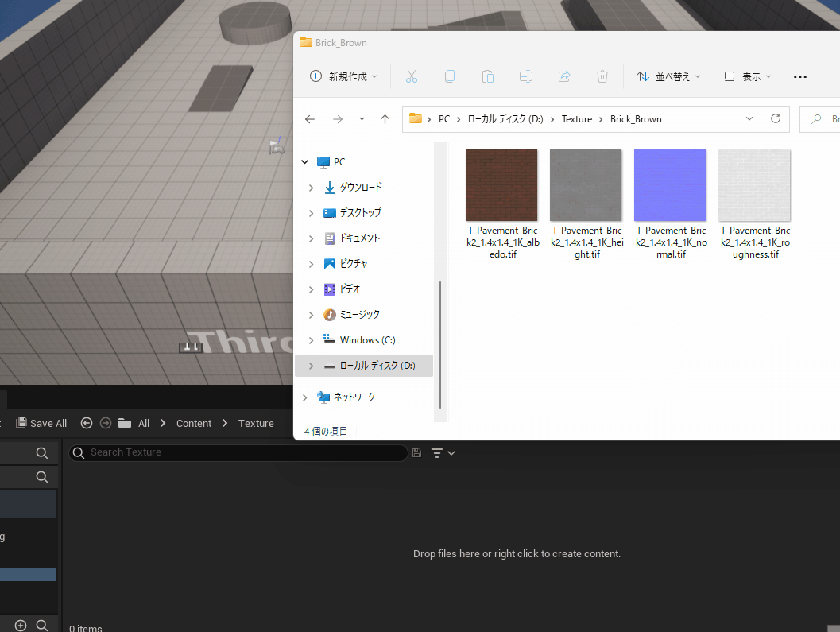Click the Share icon in Explorer toolbar
Screen dimensions: 840x632
pos(564,76)
